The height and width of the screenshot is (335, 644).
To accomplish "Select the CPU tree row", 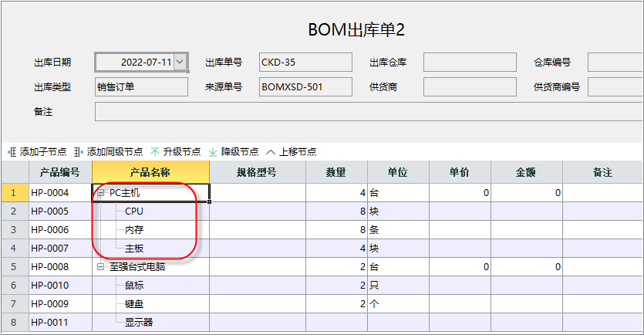I will (134, 211).
